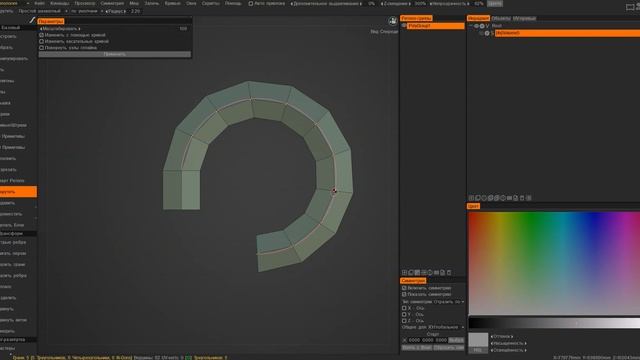Click the X icon beside Старт coordinate fields
The height and width of the screenshot is (360, 640).
(404, 340)
